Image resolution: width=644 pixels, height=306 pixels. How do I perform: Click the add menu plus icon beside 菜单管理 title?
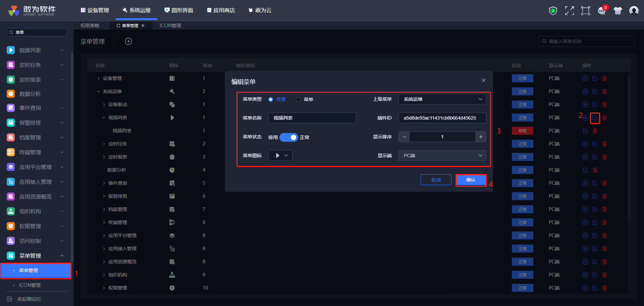[x=128, y=41]
